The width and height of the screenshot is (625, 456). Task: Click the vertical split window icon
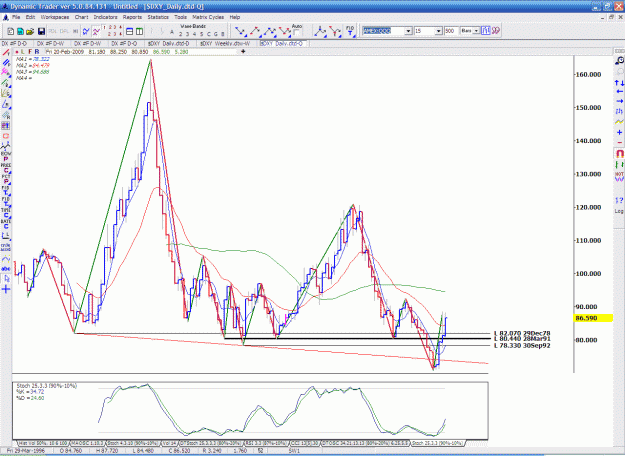pyautogui.click(x=139, y=31)
